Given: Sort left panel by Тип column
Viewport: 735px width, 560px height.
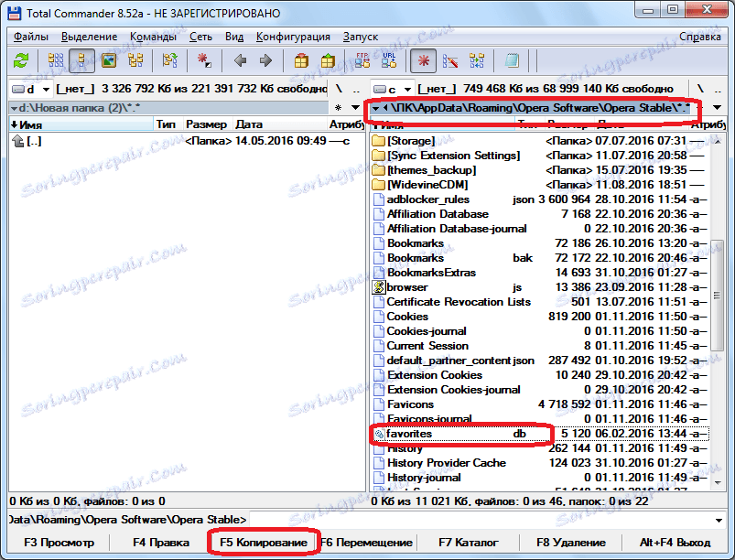Looking at the screenshot, I should tap(168, 124).
